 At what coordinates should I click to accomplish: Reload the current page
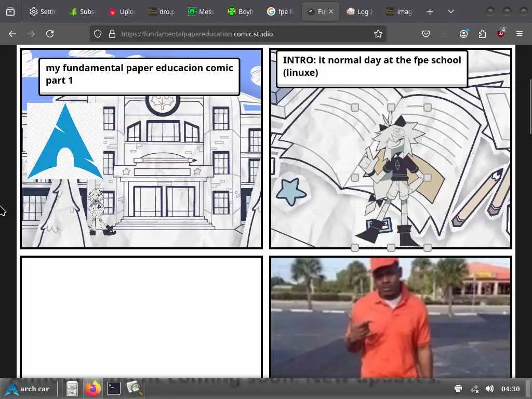pyautogui.click(x=50, y=34)
